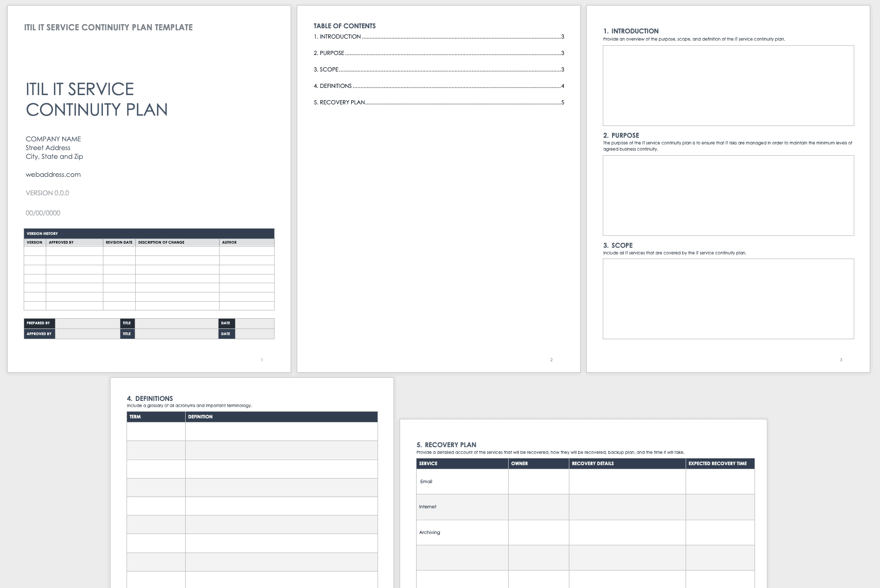Click the first empty Term cell in Definitions
Screen dimensions: 880x588
(156, 431)
